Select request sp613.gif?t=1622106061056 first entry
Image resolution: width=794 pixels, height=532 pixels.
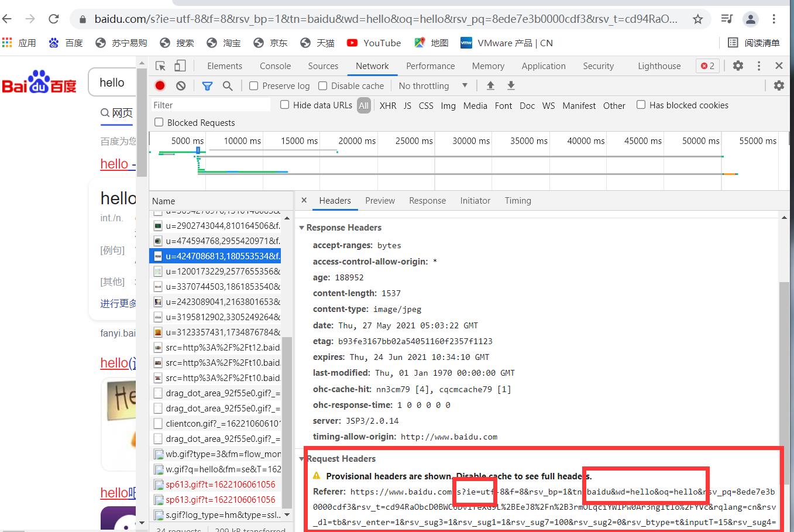(215, 485)
